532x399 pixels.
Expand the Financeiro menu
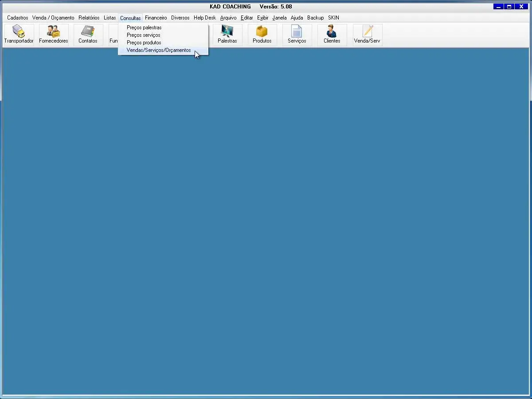point(156,18)
